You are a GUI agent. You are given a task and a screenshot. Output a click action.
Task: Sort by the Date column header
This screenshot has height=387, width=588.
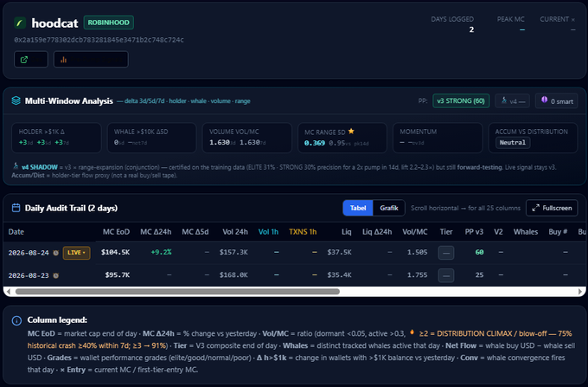[16, 232]
